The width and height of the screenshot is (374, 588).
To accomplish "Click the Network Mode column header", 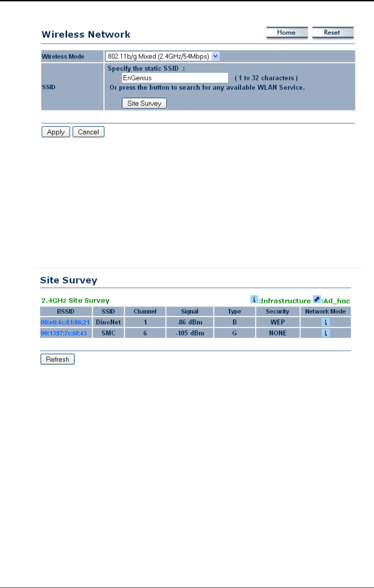I will pyautogui.click(x=325, y=311).
